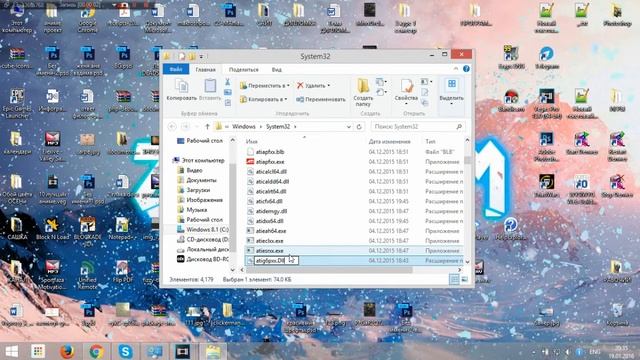Select CD-дисковод drive in navigation pane
The image size is (640, 360).
click(x=207, y=240)
